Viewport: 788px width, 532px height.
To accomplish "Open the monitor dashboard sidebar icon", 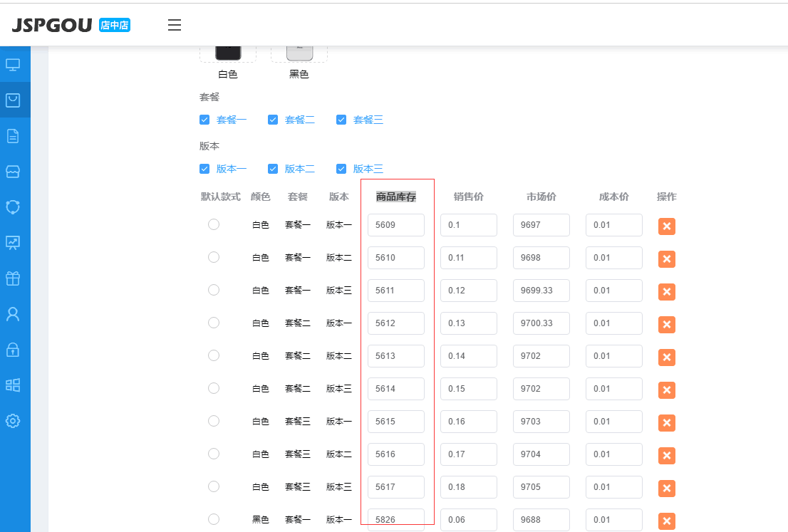I will pos(13,65).
